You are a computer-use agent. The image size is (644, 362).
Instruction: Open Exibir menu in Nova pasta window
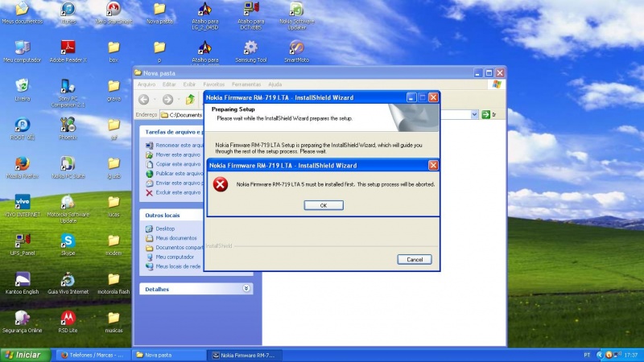tap(189, 84)
